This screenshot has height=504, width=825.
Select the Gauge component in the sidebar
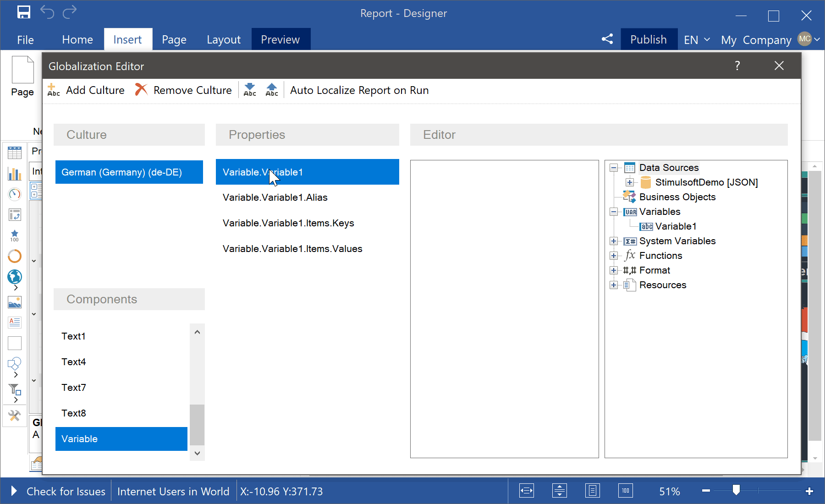point(15,194)
